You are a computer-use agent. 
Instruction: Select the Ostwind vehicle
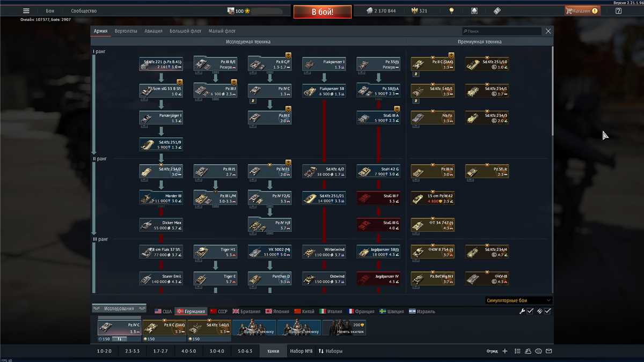coord(324,278)
